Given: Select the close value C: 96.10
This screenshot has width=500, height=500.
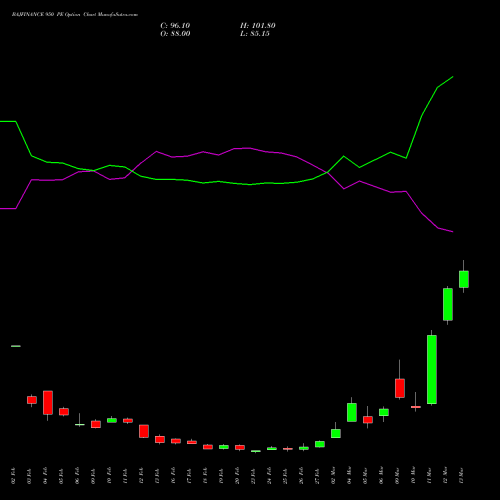Looking at the screenshot, I should (175, 26).
